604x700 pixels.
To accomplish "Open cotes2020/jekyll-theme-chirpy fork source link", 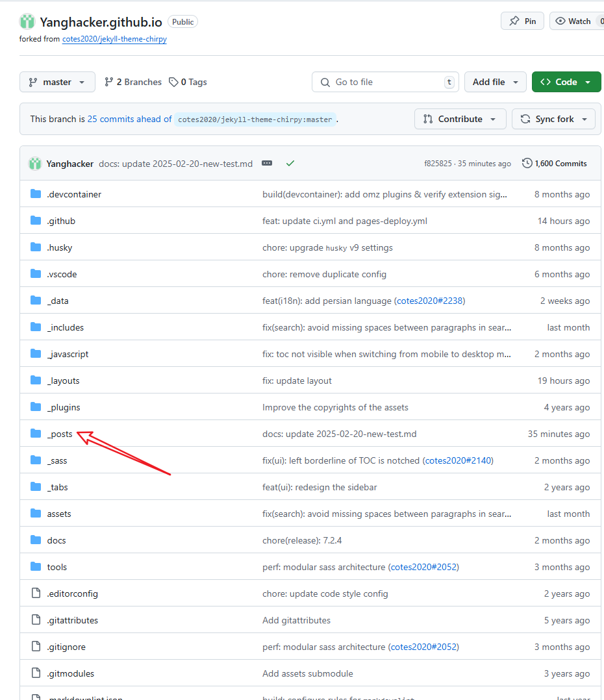I will click(x=114, y=39).
